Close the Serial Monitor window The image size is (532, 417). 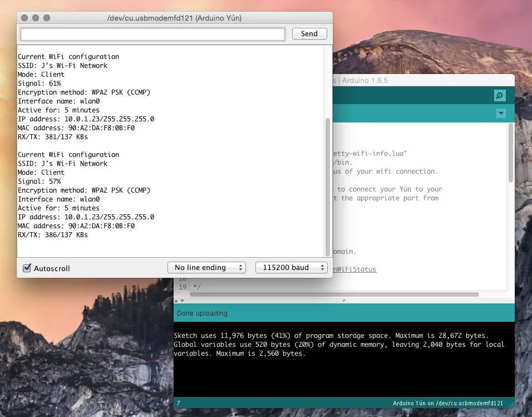click(23, 17)
